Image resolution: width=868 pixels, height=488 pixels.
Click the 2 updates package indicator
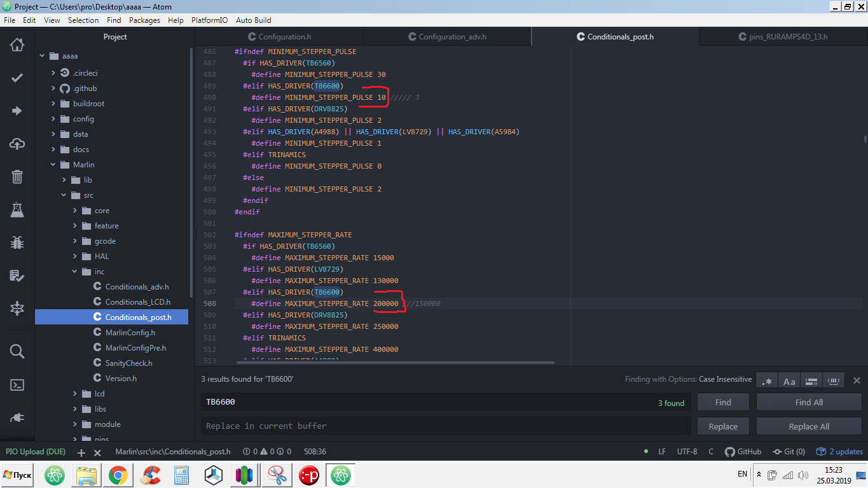click(x=839, y=452)
